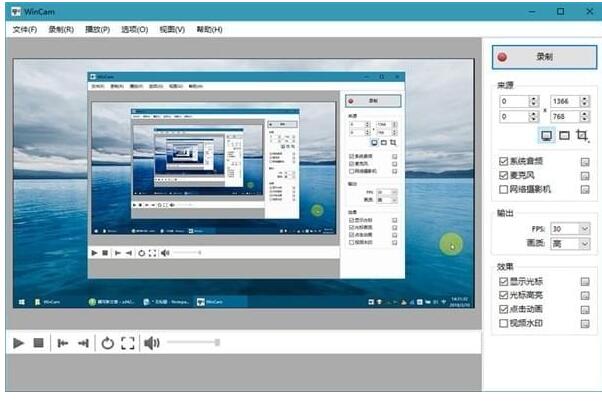Click the Play button in playback bar
The height and width of the screenshot is (405, 602).
[x=18, y=343]
